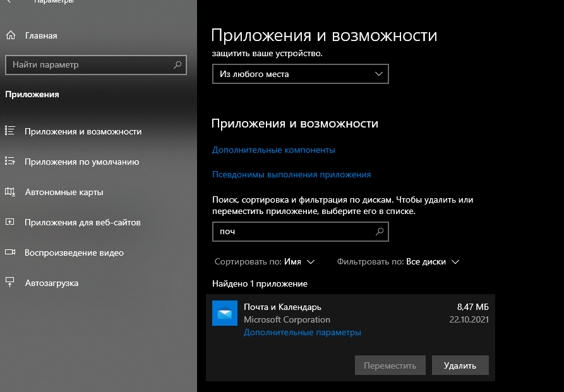Viewport: 564px width, 392px height.
Task: Click the Приложения для веб-сайтов icon
Action: point(10,222)
